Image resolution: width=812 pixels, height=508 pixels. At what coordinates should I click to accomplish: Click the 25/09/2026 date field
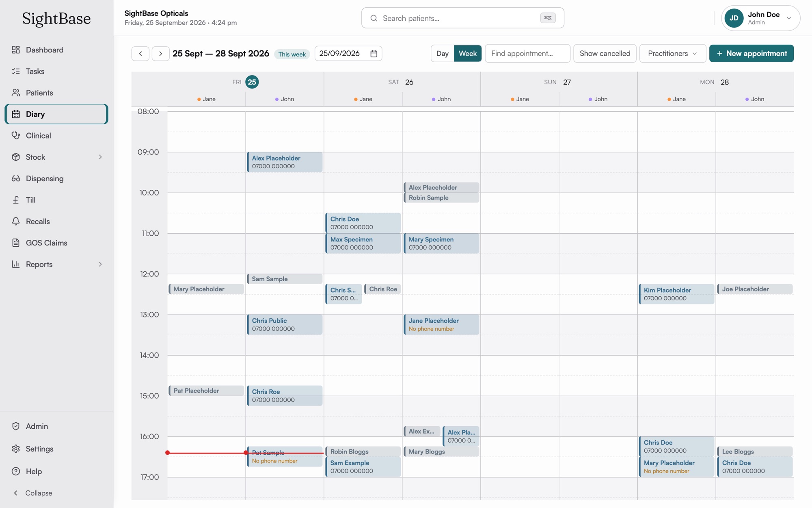click(348, 53)
